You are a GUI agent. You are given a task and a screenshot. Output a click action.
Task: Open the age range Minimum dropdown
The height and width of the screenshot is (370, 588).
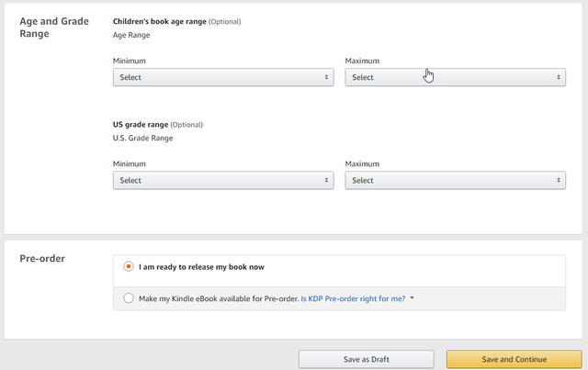click(x=223, y=77)
